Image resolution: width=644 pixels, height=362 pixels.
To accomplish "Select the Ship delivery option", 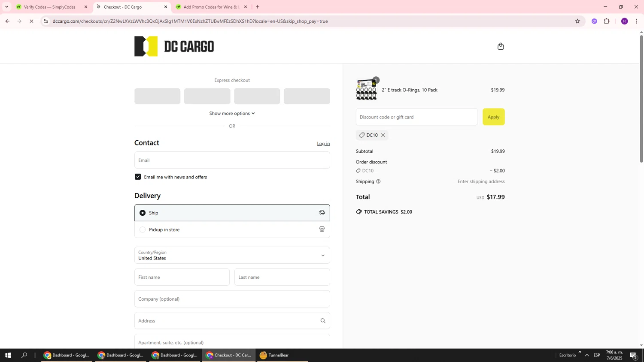I will (232, 213).
